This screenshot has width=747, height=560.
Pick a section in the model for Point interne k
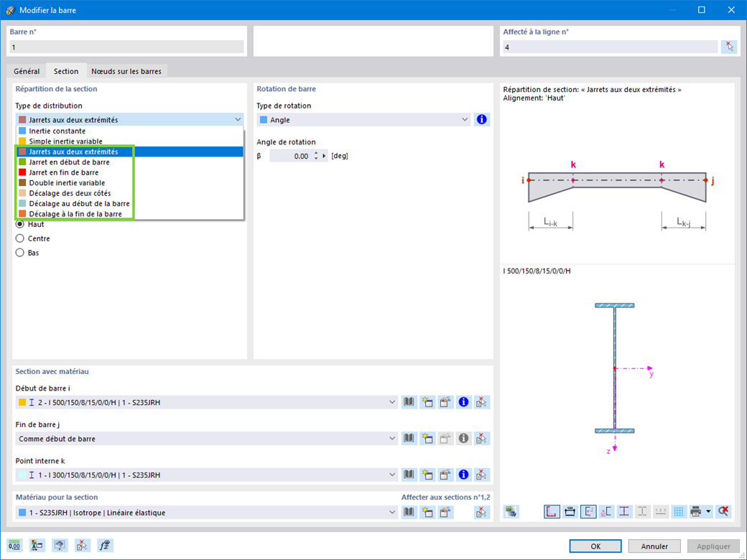[482, 475]
